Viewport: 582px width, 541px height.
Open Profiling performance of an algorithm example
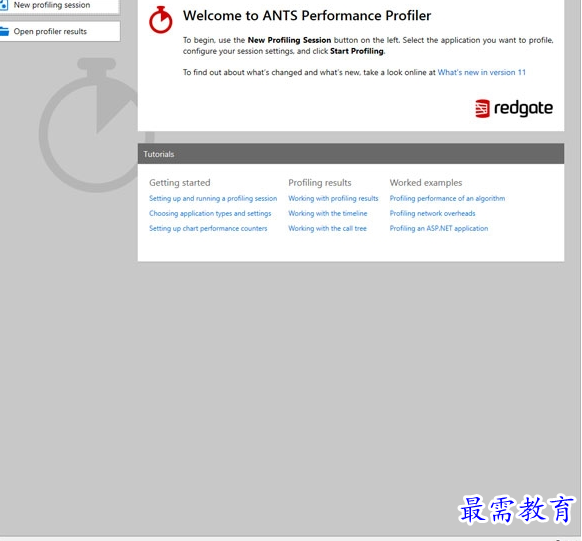pyautogui.click(x=447, y=199)
